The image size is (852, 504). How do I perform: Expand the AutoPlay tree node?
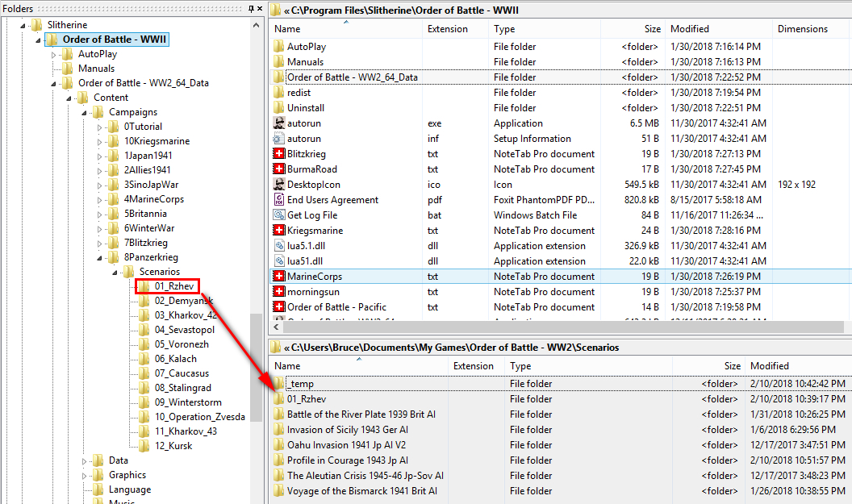[53, 54]
